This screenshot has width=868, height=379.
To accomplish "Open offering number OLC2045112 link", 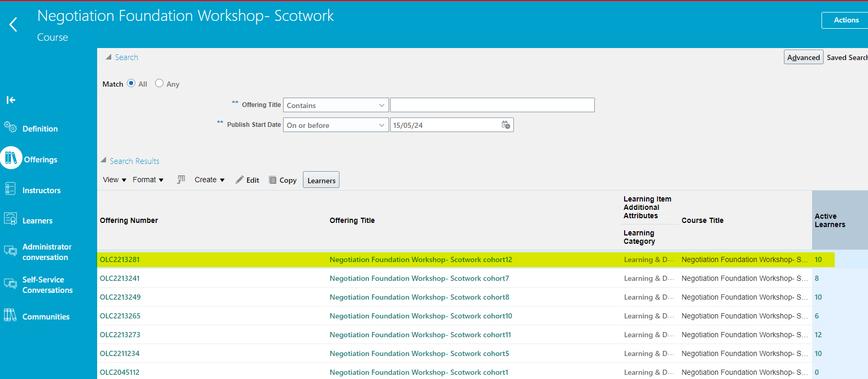I will pos(120,372).
